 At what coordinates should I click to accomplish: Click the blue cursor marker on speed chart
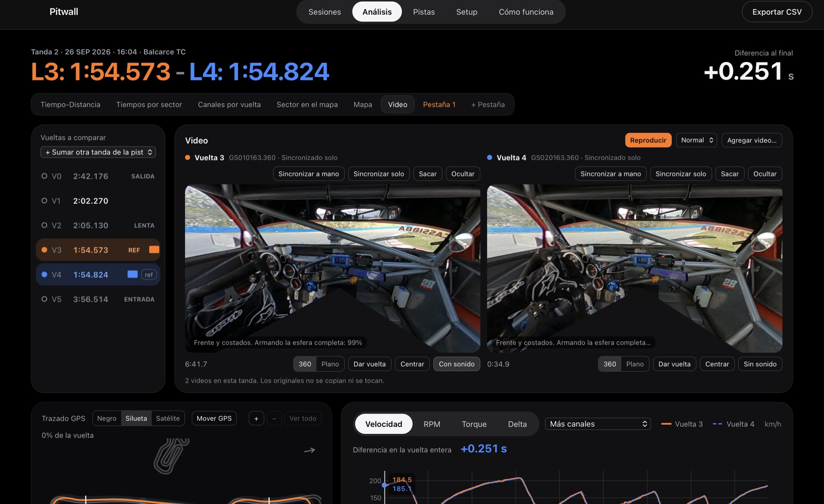coord(385,485)
